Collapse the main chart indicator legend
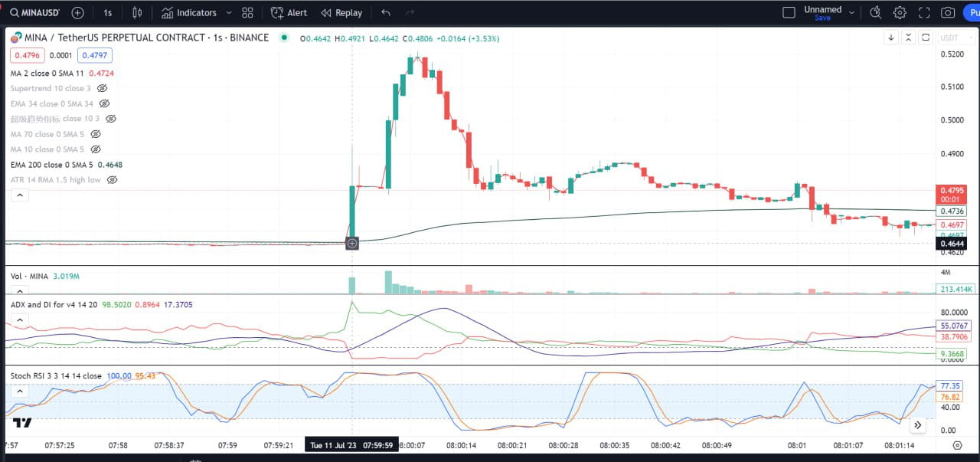 [x=19, y=195]
